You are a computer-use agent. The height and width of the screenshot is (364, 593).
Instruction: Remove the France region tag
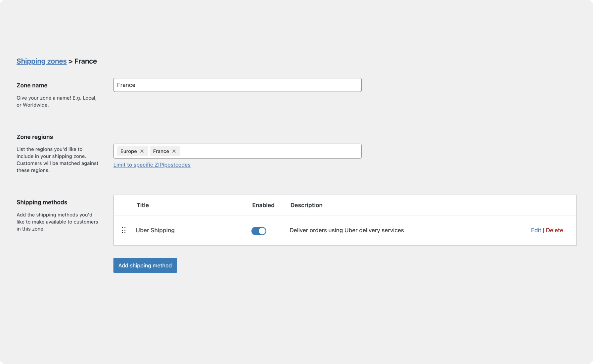click(x=174, y=151)
